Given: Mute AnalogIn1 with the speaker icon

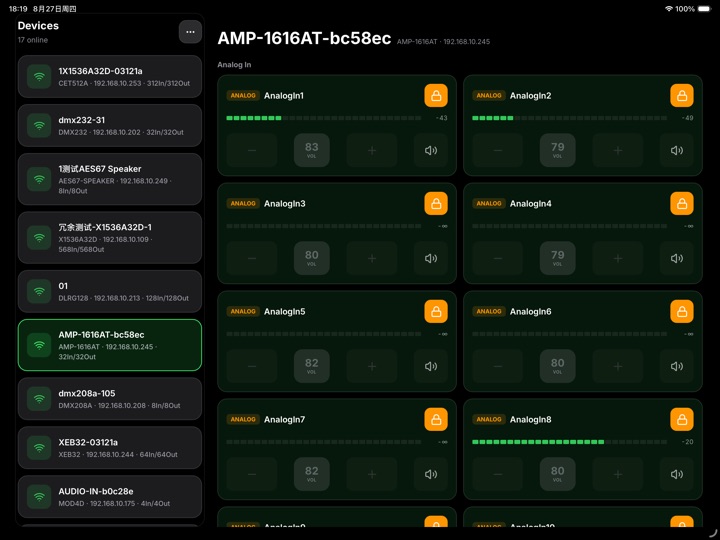Looking at the screenshot, I should [431, 150].
